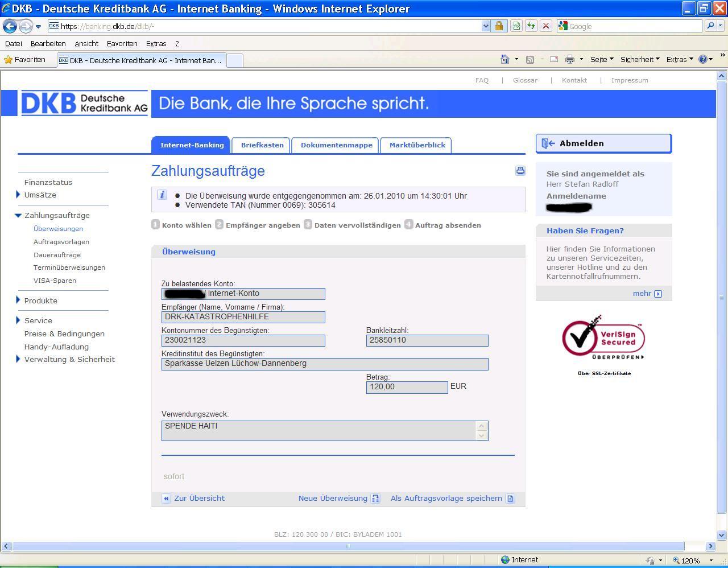Open a new blank browser tab
The width and height of the screenshot is (728, 568).
234,60
